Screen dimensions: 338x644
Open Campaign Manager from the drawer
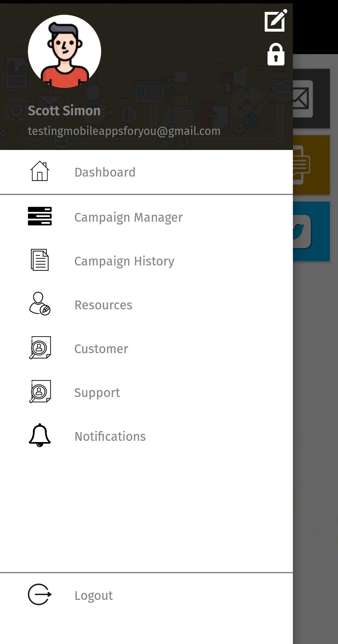(x=128, y=218)
